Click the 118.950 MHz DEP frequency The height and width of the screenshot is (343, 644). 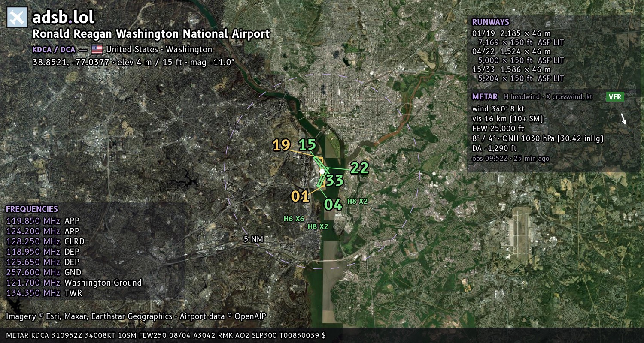coord(43,252)
